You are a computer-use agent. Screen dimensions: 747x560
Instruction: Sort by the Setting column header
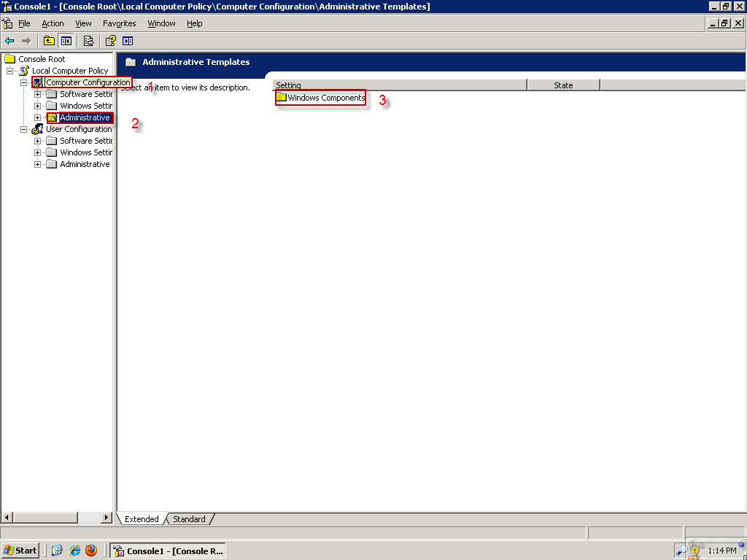(x=400, y=85)
